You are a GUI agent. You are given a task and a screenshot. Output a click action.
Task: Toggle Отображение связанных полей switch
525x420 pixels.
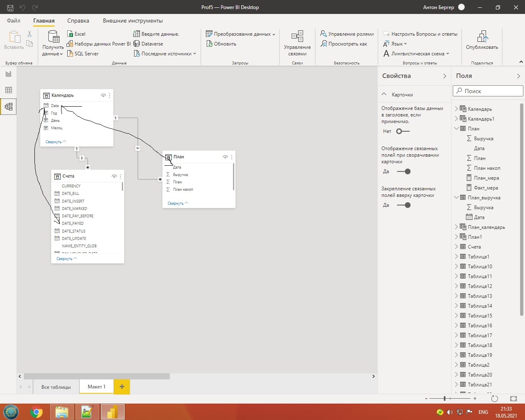[404, 171]
